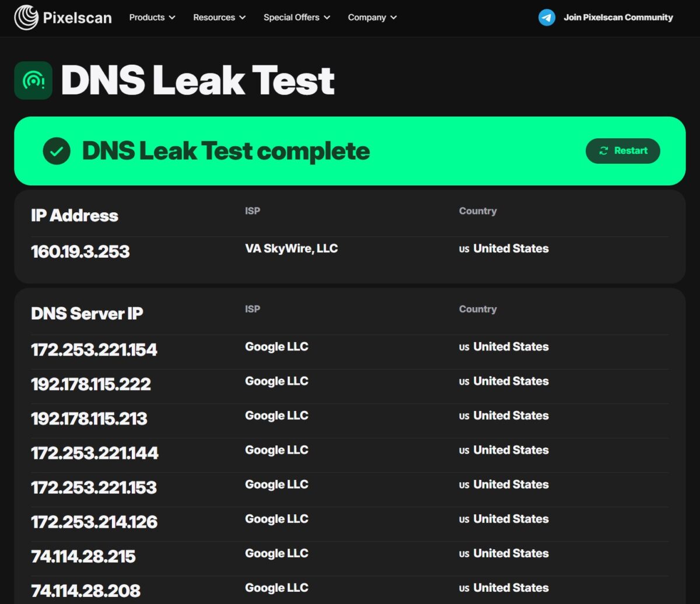Select DNS server 192.178.115.222

(91, 384)
